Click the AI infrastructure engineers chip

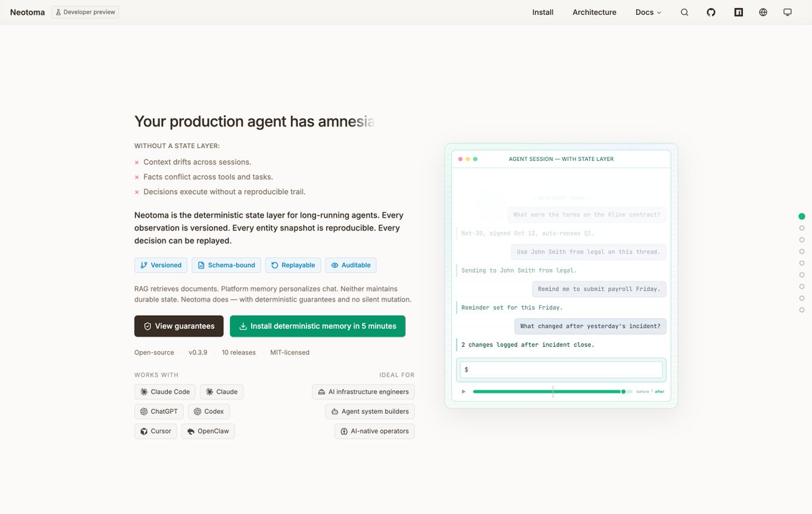click(363, 392)
